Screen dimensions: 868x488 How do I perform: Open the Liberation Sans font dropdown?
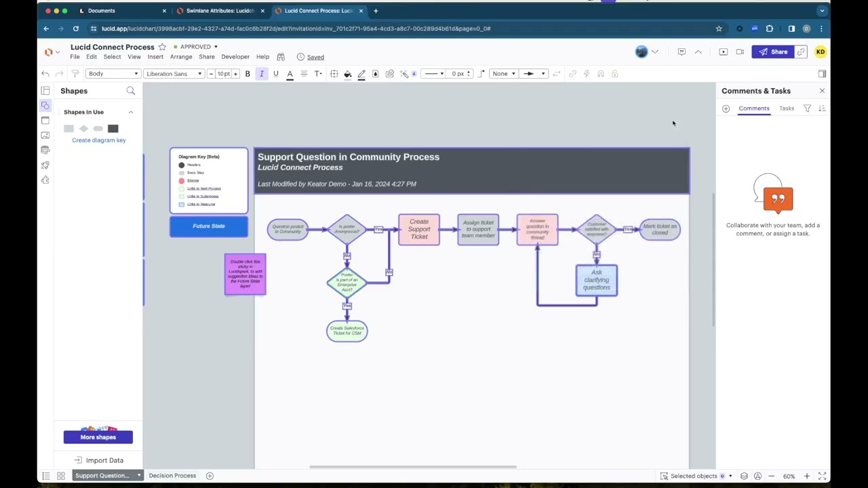(174, 74)
